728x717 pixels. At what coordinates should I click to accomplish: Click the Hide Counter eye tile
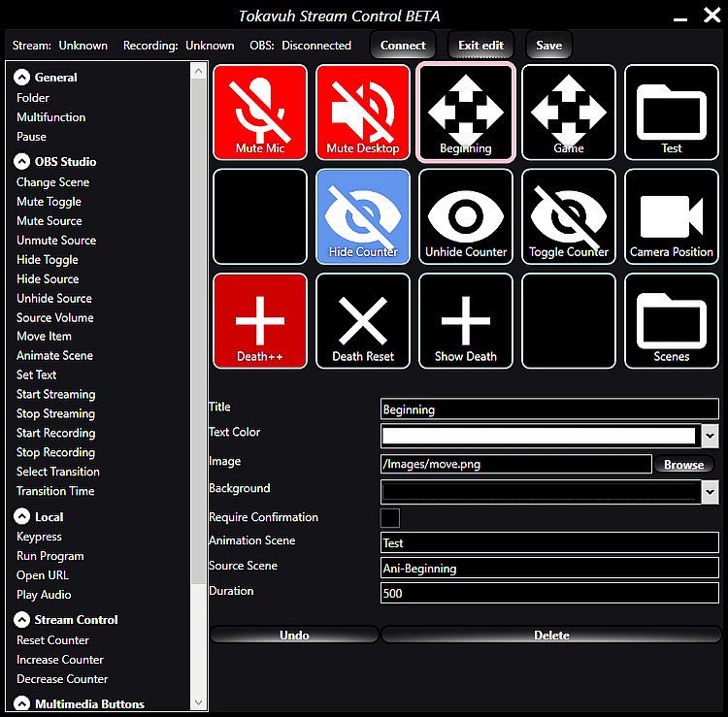coord(363,216)
